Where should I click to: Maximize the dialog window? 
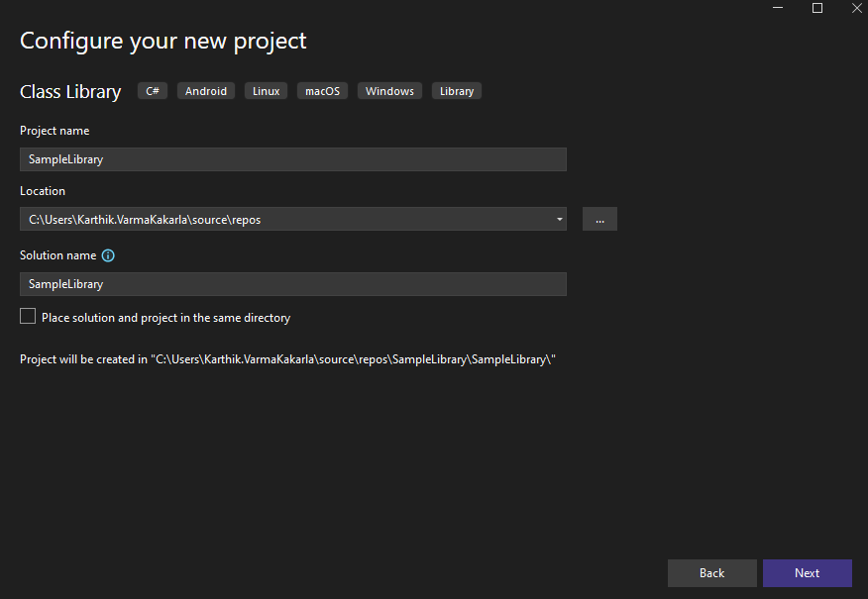click(817, 8)
